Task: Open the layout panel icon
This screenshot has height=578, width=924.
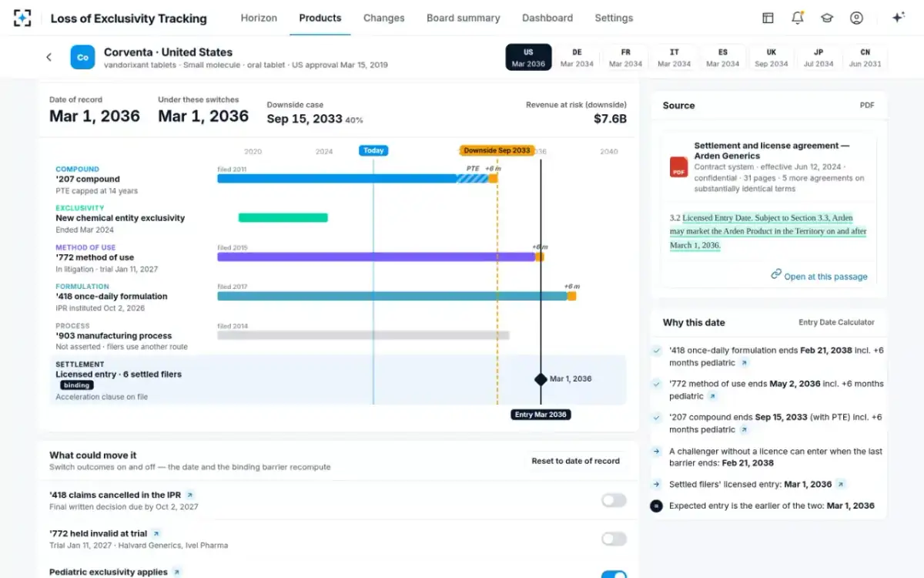Action: coord(768,18)
